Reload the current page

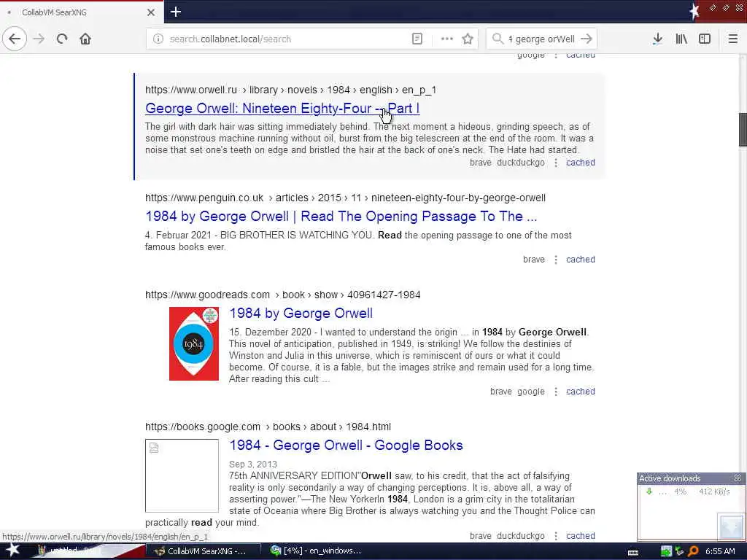pyautogui.click(x=62, y=39)
